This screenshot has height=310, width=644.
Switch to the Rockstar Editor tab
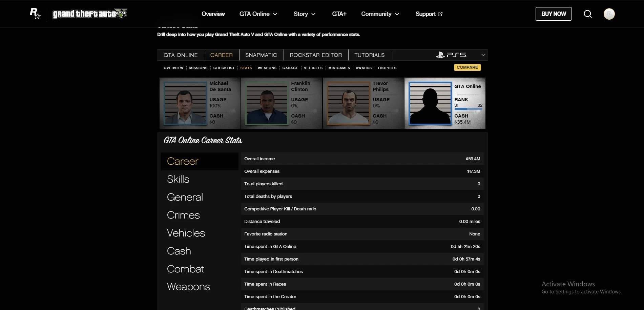click(x=315, y=55)
